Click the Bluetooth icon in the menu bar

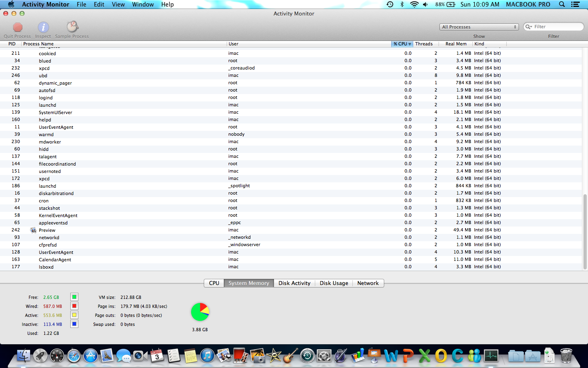402,4
